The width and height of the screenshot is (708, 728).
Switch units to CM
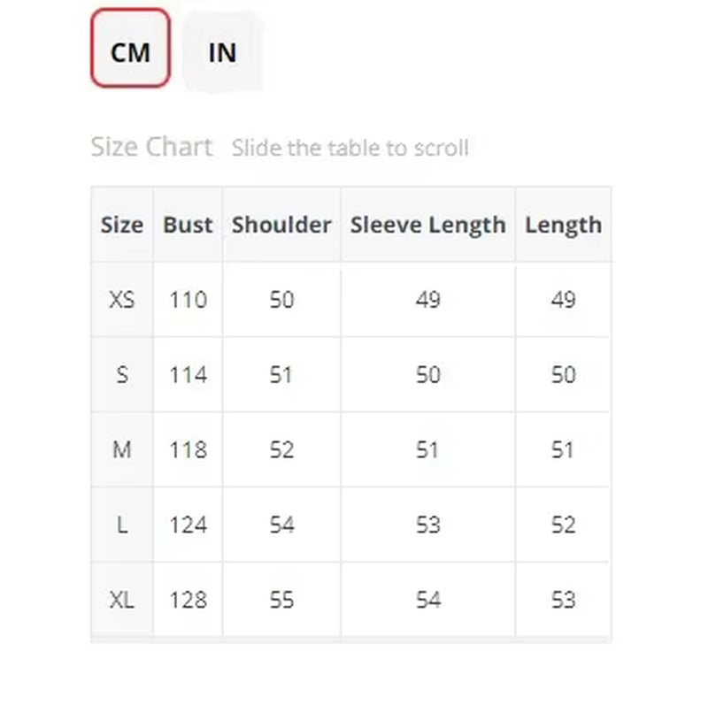click(131, 49)
